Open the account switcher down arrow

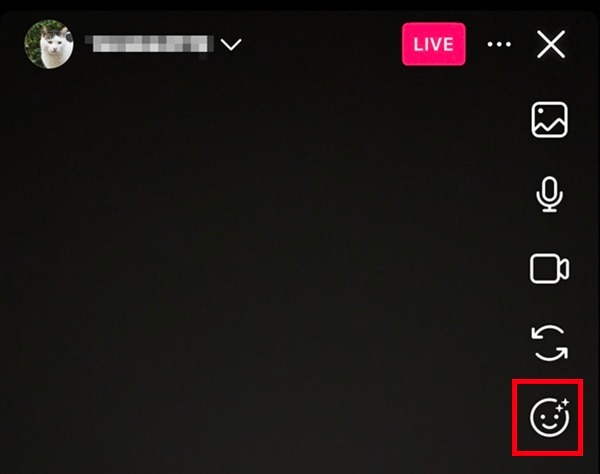pyautogui.click(x=231, y=44)
